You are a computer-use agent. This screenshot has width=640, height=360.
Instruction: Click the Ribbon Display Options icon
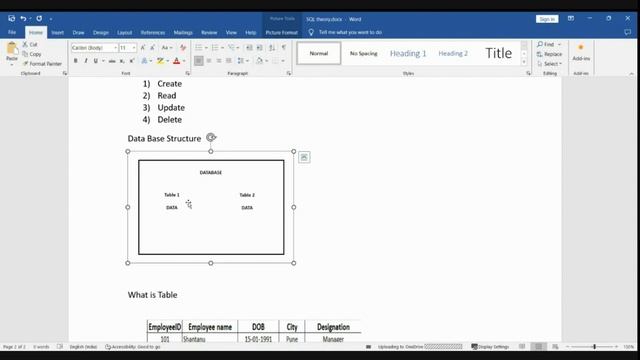click(x=571, y=19)
